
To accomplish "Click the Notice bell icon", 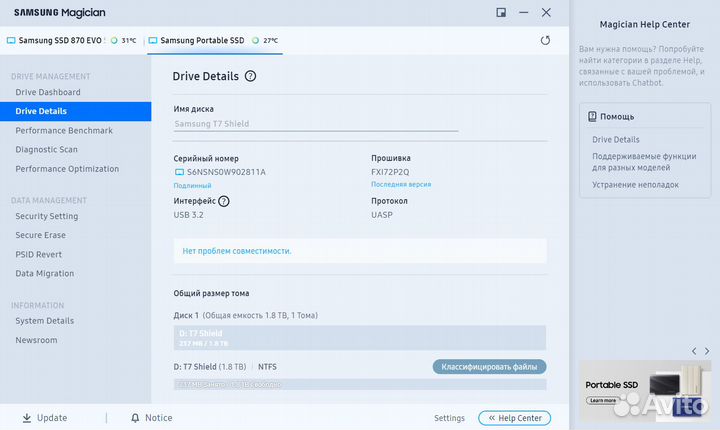I will pos(135,418).
